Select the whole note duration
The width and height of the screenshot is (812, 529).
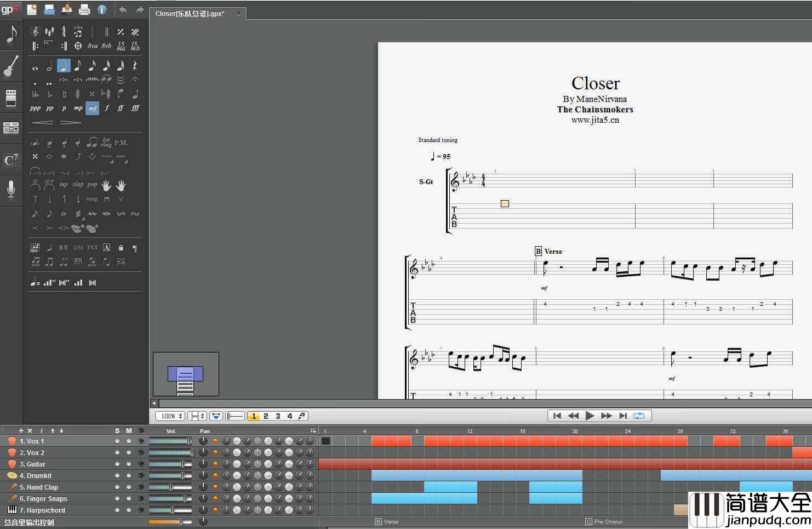point(35,68)
